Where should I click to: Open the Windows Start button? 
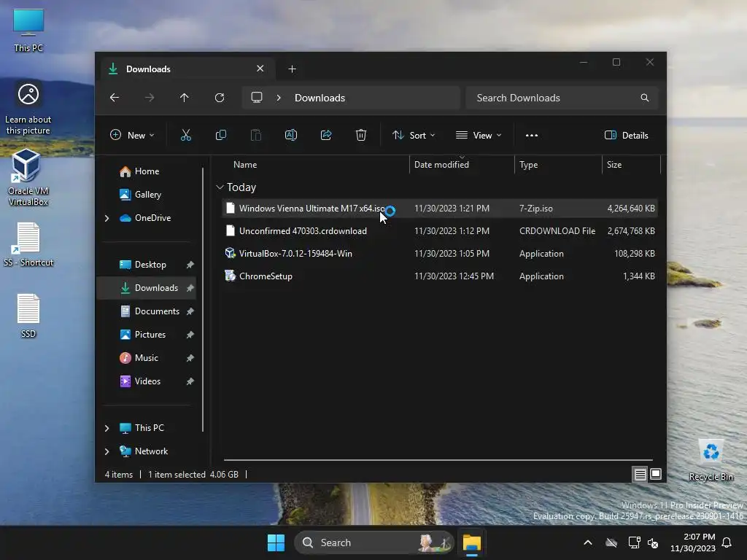[x=276, y=542]
